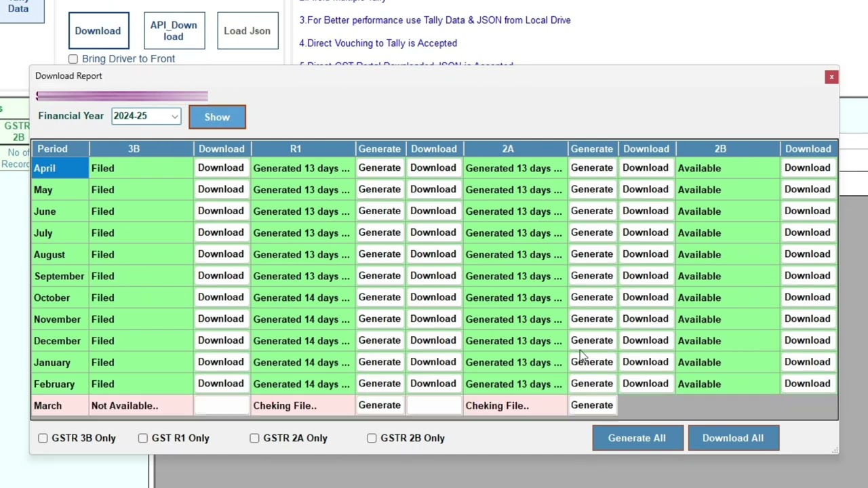This screenshot has height=488, width=868.
Task: Download 2A report for November
Action: [646, 319]
